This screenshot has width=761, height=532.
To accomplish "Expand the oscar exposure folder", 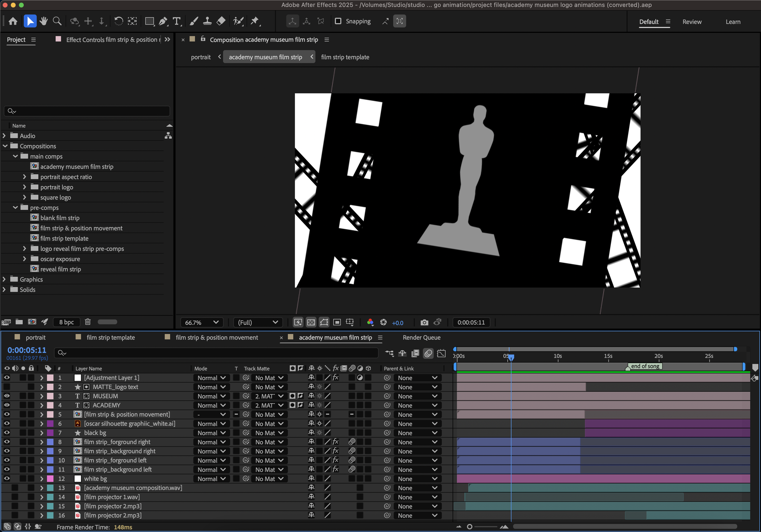I will 24,259.
